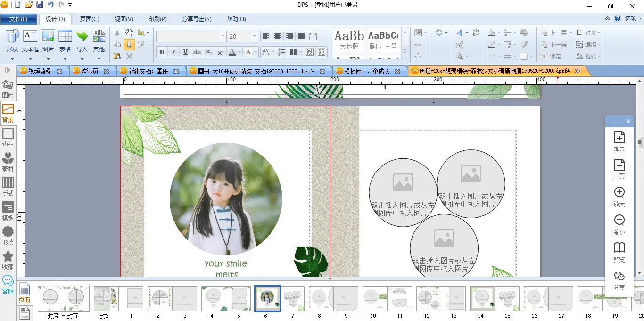The image size is (644, 321).
Task: Select the hand pan tool
Action: click(129, 33)
